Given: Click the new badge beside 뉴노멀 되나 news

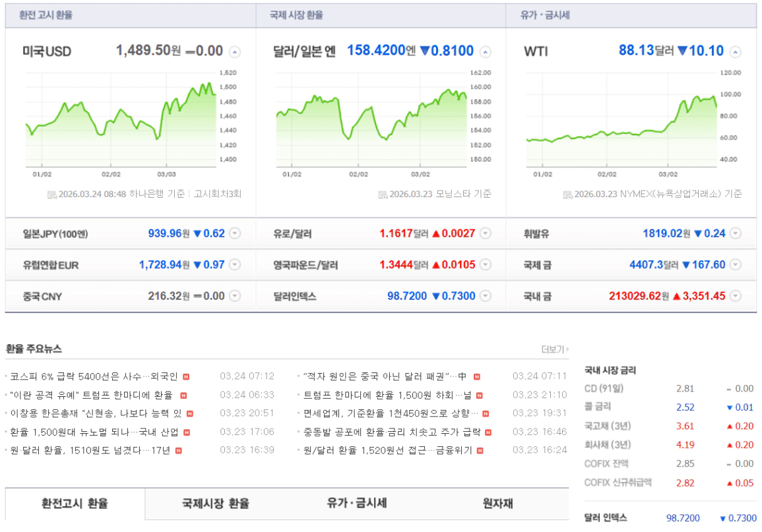Looking at the screenshot, I should click(x=187, y=432).
